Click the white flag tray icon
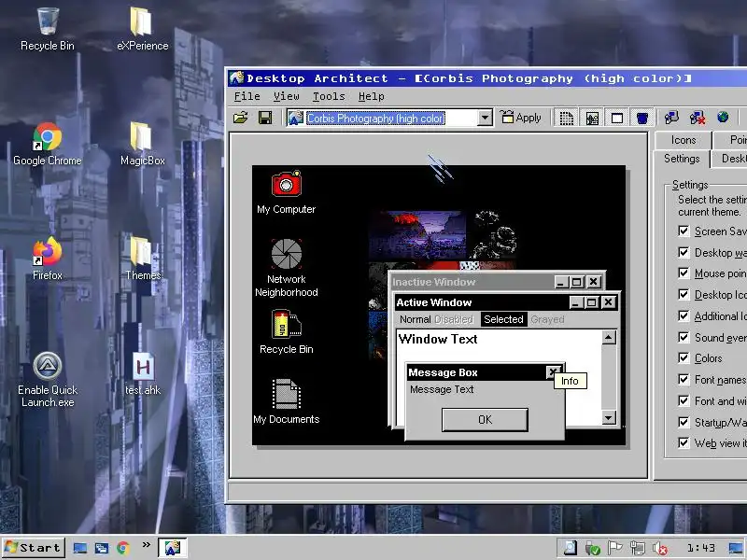This screenshot has height=560, width=747. coord(615,549)
